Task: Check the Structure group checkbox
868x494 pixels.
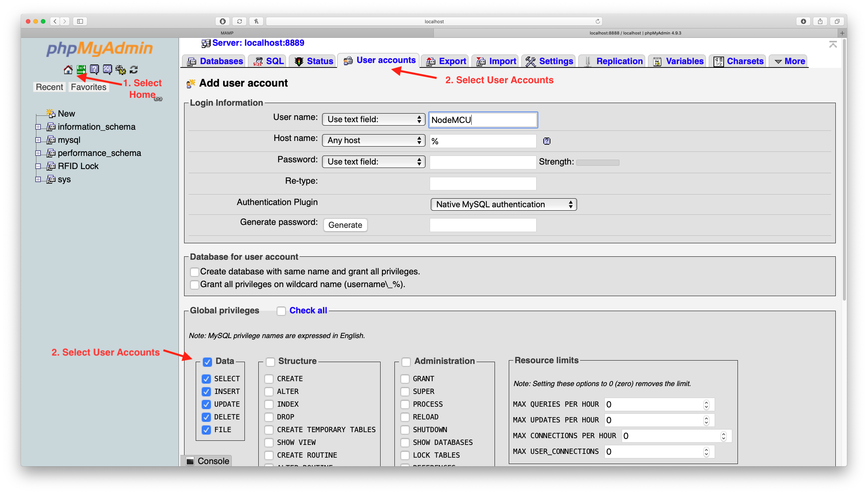Action: pos(270,362)
